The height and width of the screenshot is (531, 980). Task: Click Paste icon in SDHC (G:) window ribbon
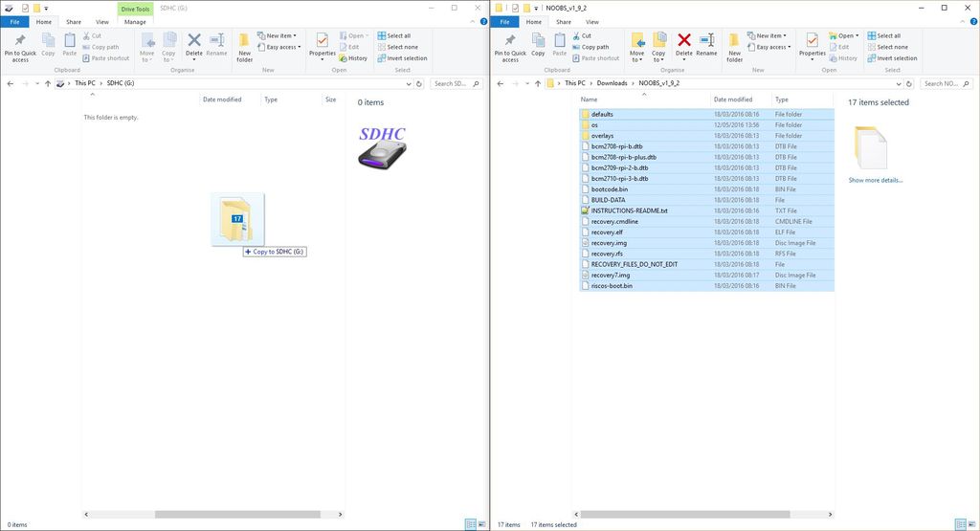[x=69, y=45]
